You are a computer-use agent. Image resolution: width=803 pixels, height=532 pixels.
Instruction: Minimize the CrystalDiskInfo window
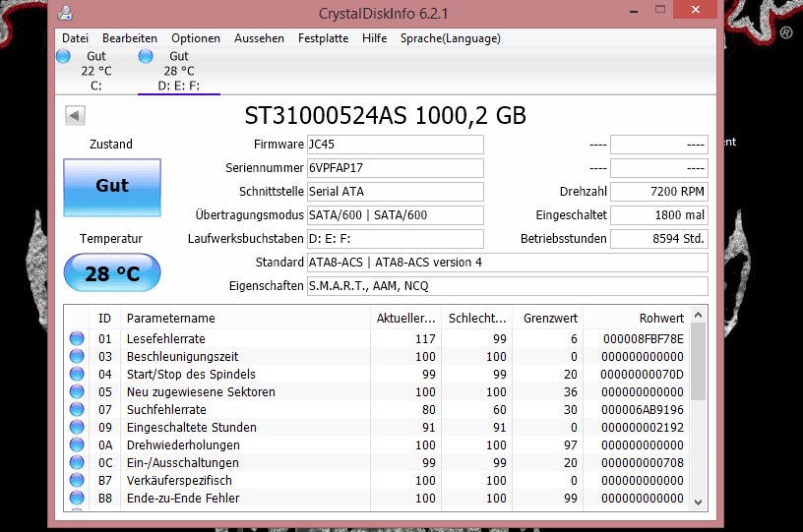coord(634,10)
